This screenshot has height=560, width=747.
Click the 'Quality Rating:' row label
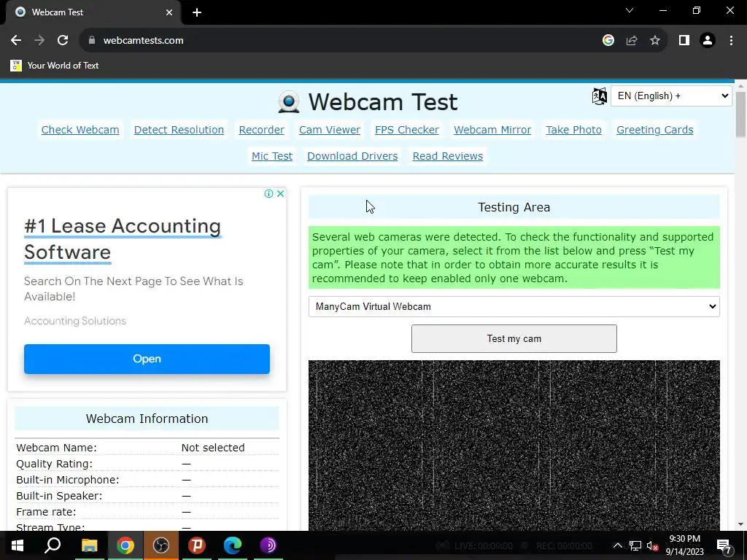click(54, 464)
